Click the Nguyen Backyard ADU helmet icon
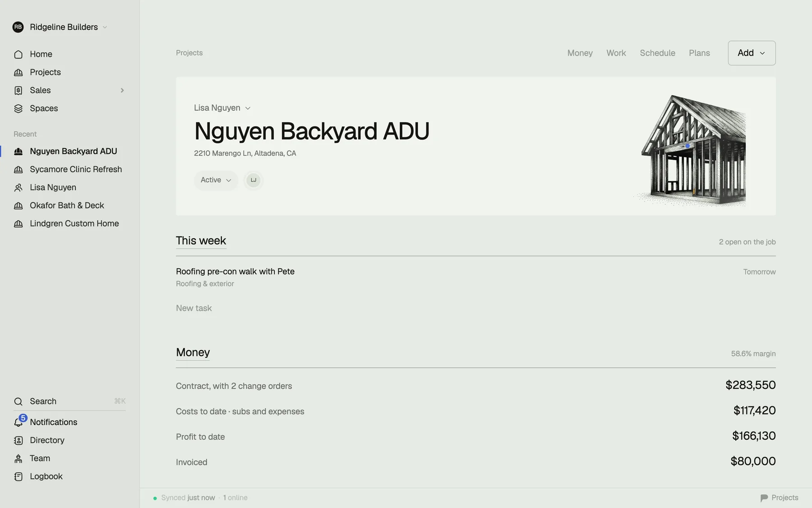 pos(18,151)
